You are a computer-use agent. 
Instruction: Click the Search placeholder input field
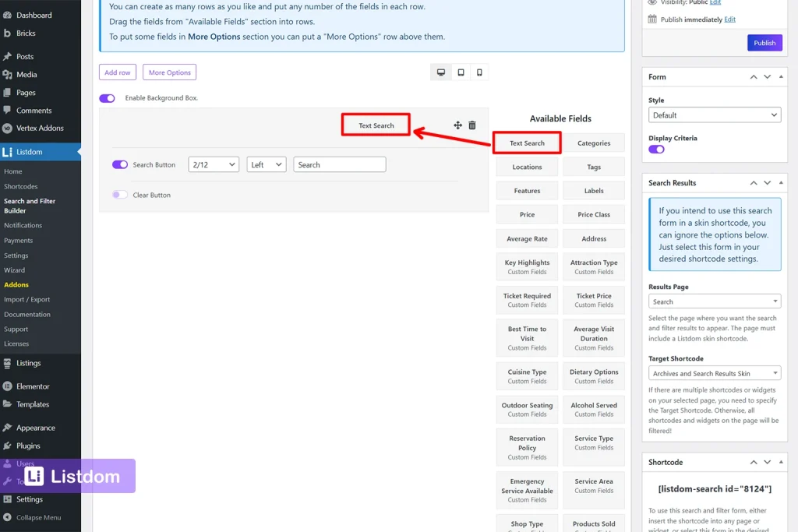[x=339, y=164]
